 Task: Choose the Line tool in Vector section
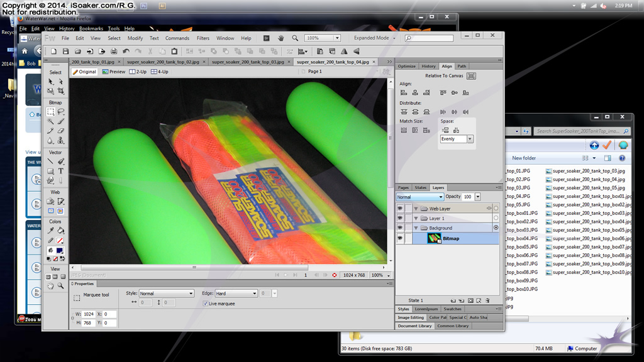point(51,162)
